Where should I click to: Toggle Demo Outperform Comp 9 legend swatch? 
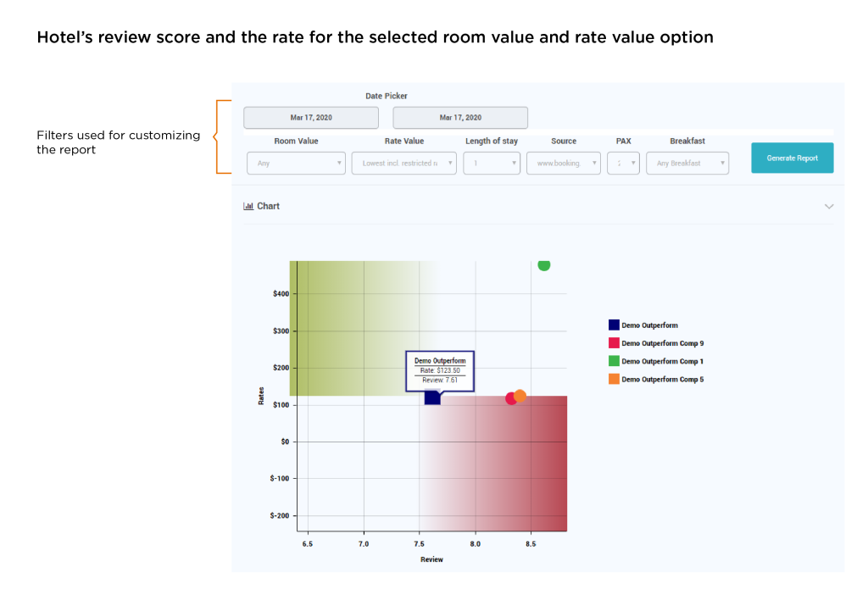(614, 343)
